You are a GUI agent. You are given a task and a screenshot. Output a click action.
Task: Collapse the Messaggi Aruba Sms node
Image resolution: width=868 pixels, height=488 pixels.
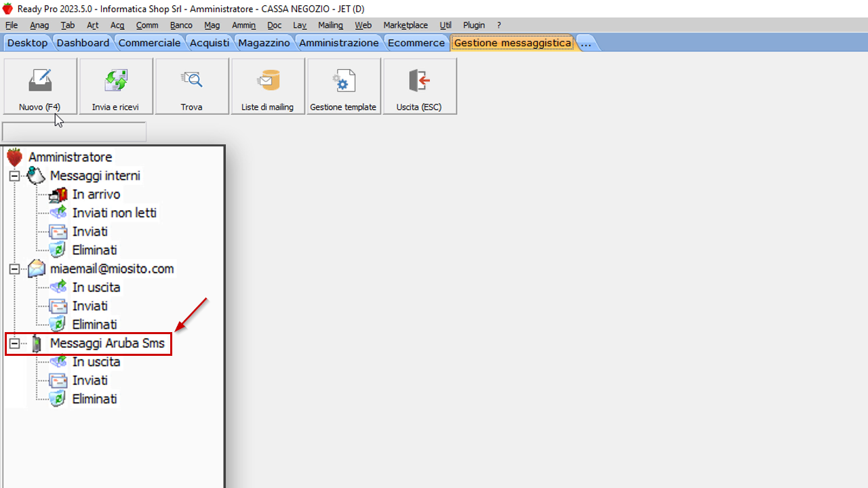tap(14, 344)
